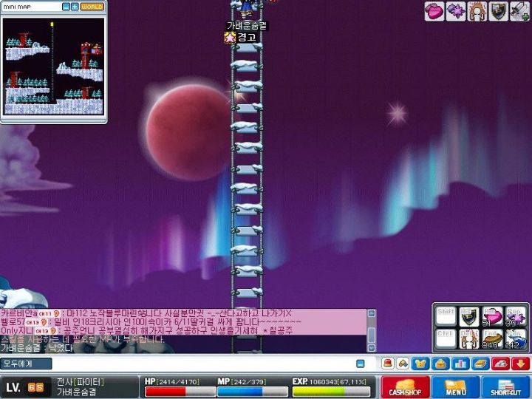Use the blue potion (142) in the Pdn slot
Viewport: 532px width, 399px height.
(x=516, y=338)
